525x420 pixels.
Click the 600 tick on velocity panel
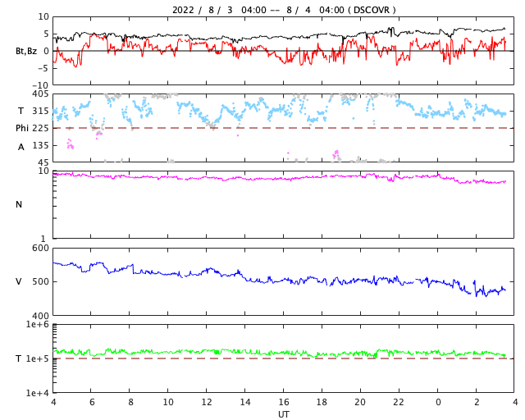[40, 249]
